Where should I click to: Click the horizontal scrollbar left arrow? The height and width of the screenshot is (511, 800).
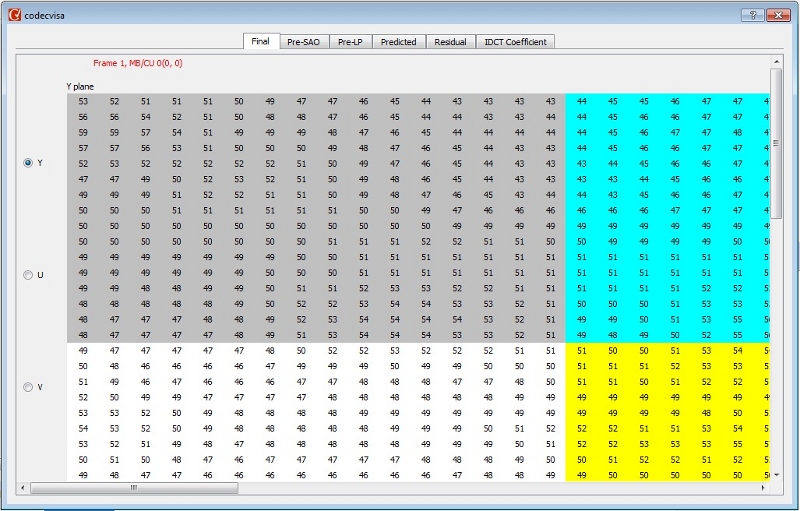[23, 488]
